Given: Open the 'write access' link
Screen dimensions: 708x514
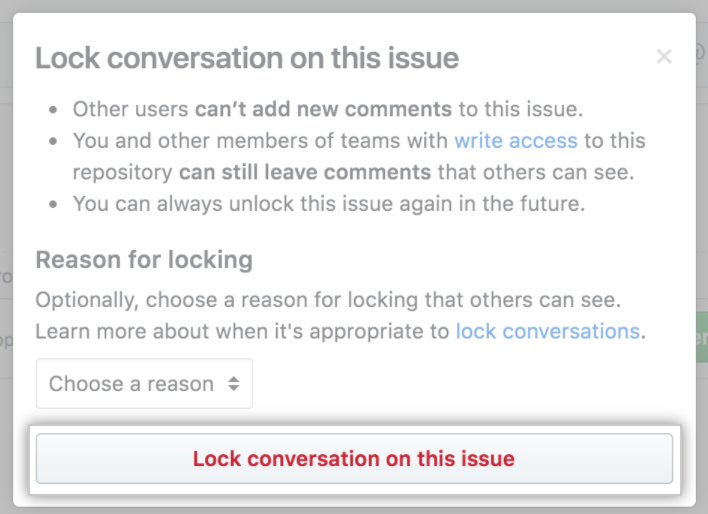Looking at the screenshot, I should (x=515, y=141).
